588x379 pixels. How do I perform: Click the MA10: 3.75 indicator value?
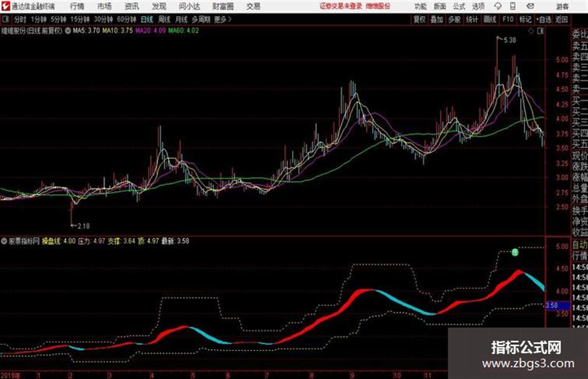pyautogui.click(x=118, y=30)
